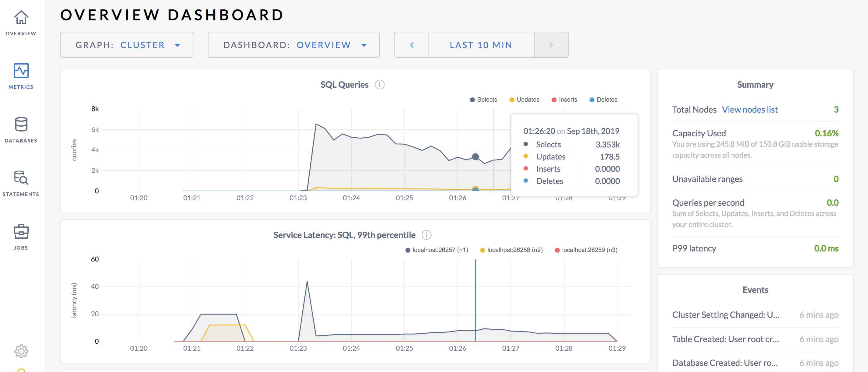The image size is (868, 372).
Task: Click the SQL Queries info icon
Action: pos(379,85)
